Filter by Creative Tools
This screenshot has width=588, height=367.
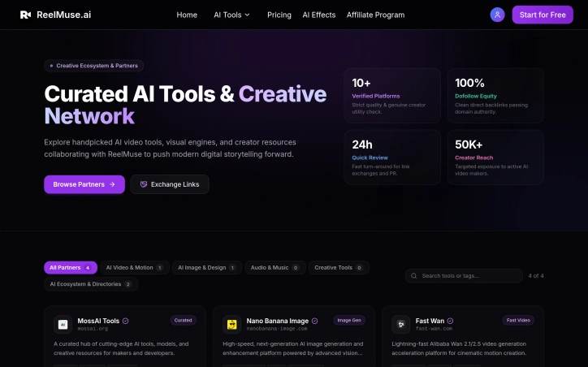339,268
